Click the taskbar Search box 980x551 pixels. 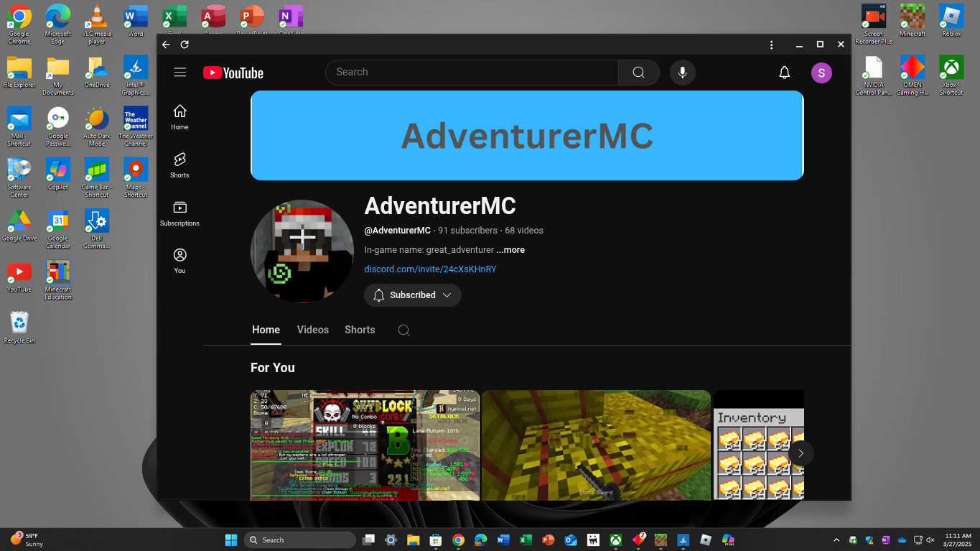[299, 540]
